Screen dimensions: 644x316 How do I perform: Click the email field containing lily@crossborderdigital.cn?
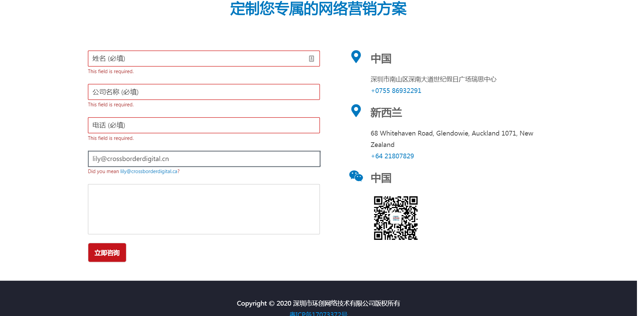click(204, 159)
